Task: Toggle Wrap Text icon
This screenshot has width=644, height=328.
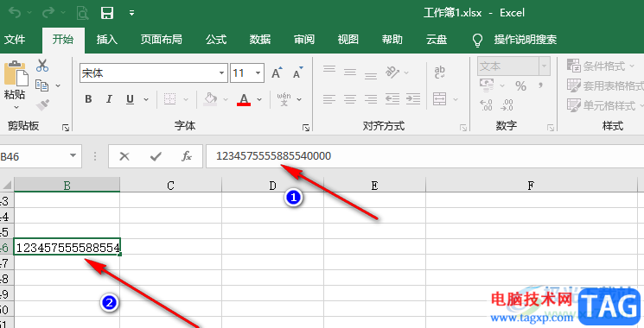Action: [440, 73]
